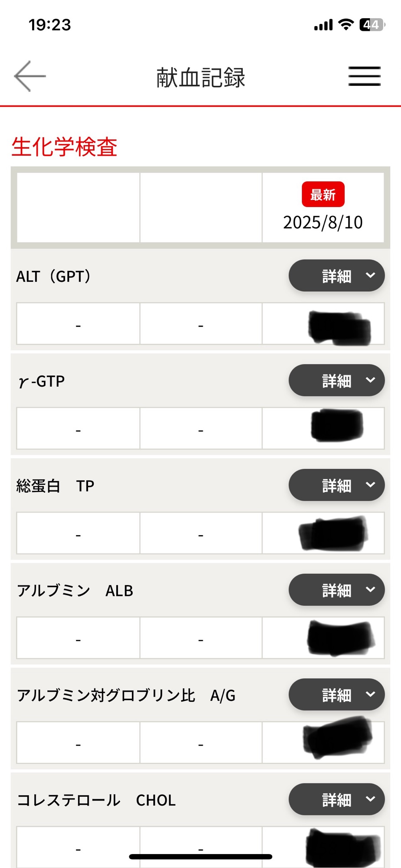Image resolution: width=401 pixels, height=868 pixels.
Task: Tap the battery indicator in status bar
Action: 372,25
